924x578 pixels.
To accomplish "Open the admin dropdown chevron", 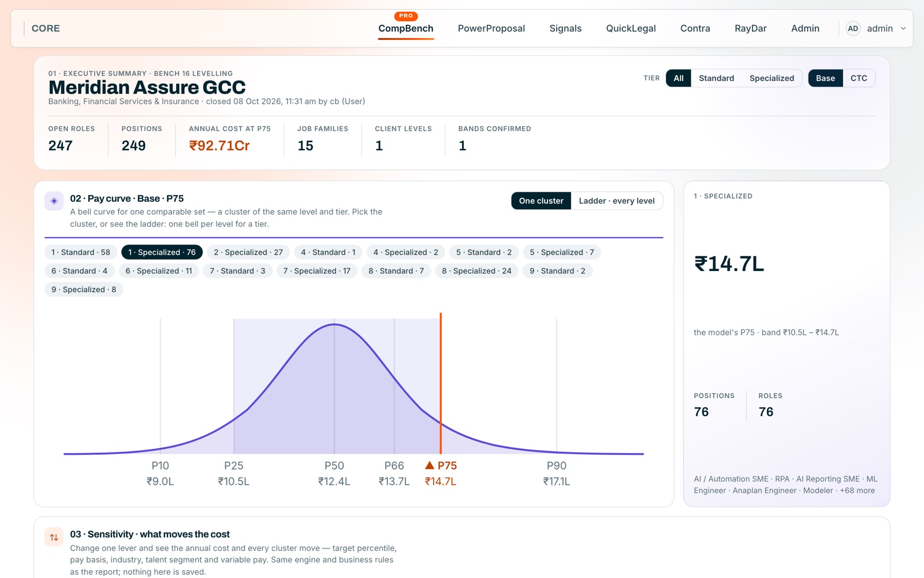I will point(903,28).
